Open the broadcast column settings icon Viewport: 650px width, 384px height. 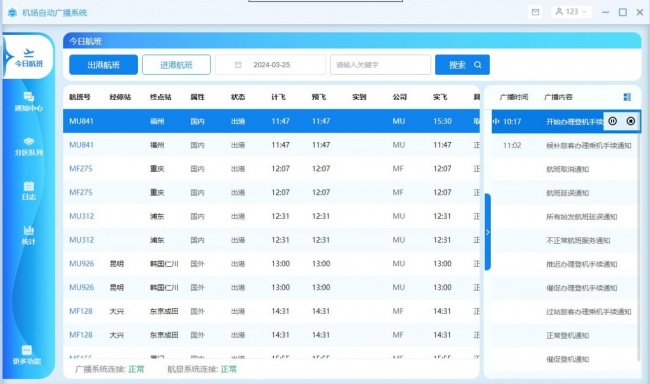(x=627, y=97)
